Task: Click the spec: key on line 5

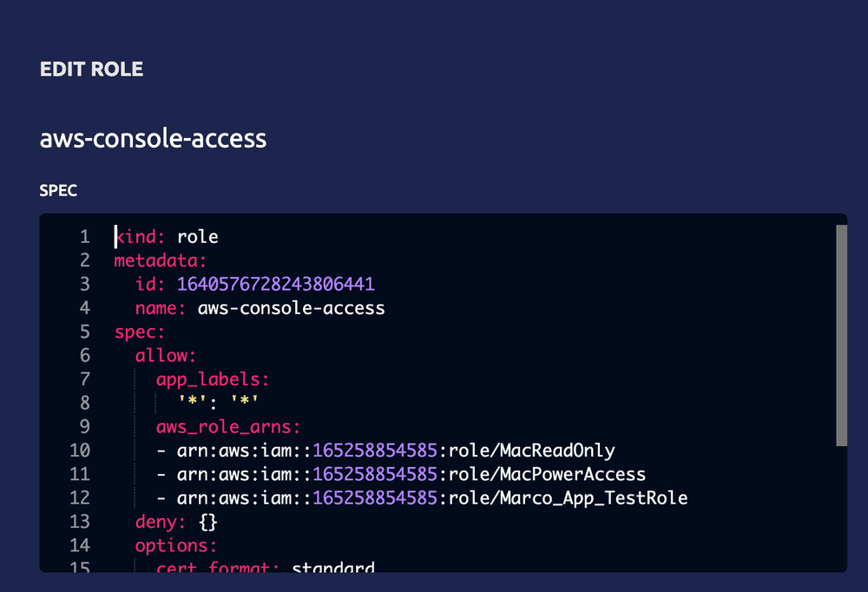Action: point(136,332)
